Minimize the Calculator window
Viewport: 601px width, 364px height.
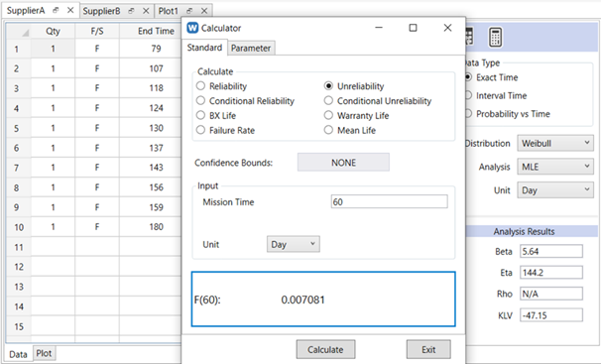tap(379, 28)
